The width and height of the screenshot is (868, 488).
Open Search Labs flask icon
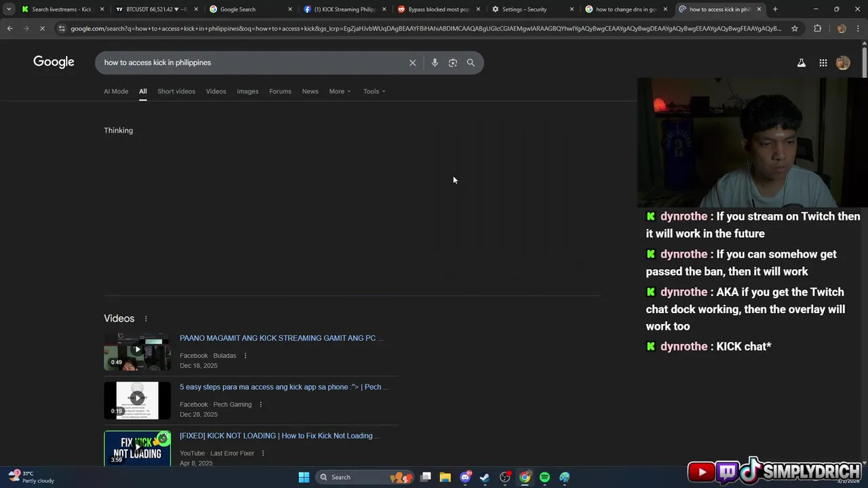point(801,62)
